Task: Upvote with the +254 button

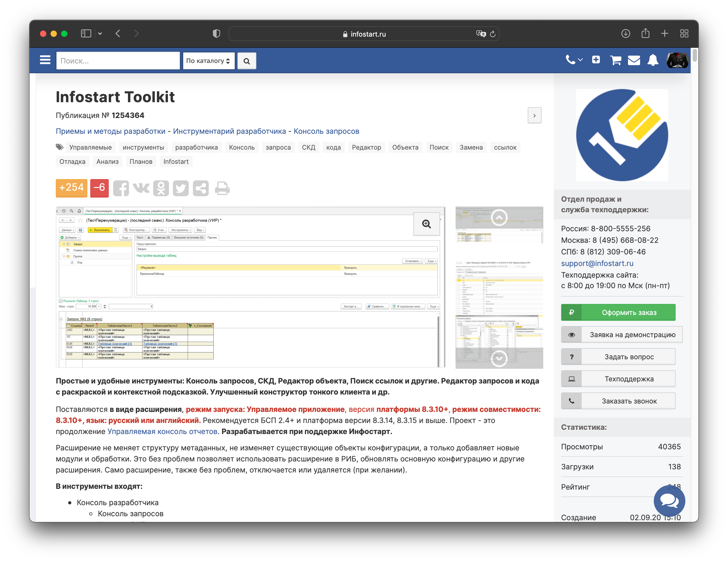Action: click(x=71, y=188)
